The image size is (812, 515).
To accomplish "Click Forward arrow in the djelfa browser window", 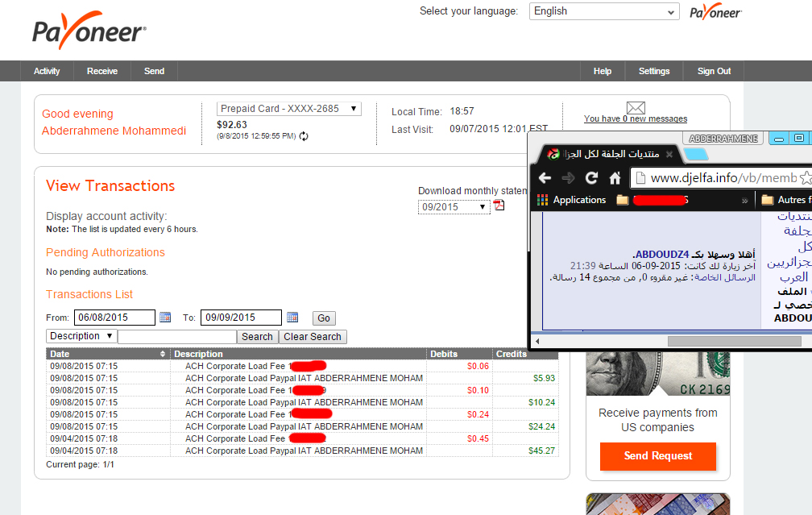I will 568,178.
